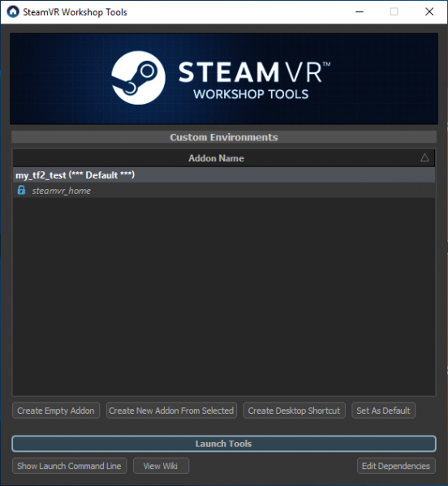Click Create Empty Addon button
Screen dimensions: 448x486
[56, 411]
